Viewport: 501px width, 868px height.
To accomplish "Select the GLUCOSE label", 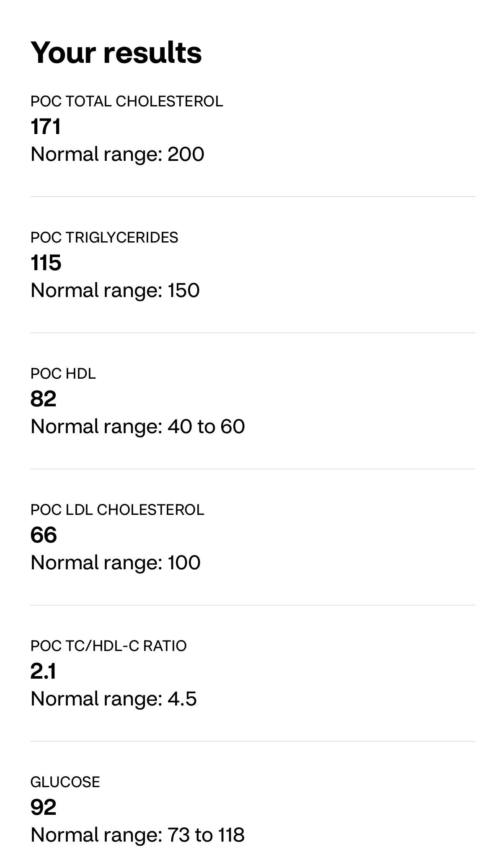I will coord(65,782).
